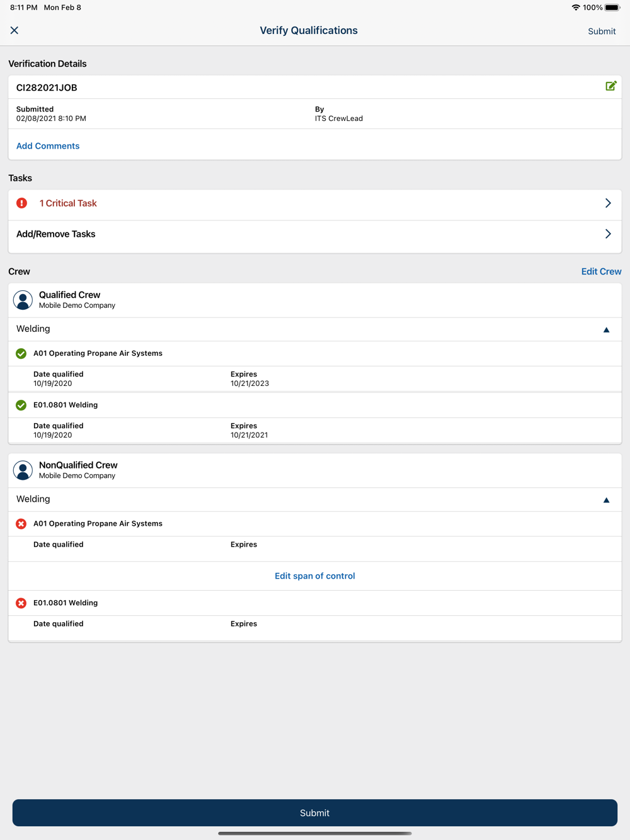Tap Mobile Demo Company under NonQualified Crew
Viewport: 630px width, 840px height.
tap(77, 475)
